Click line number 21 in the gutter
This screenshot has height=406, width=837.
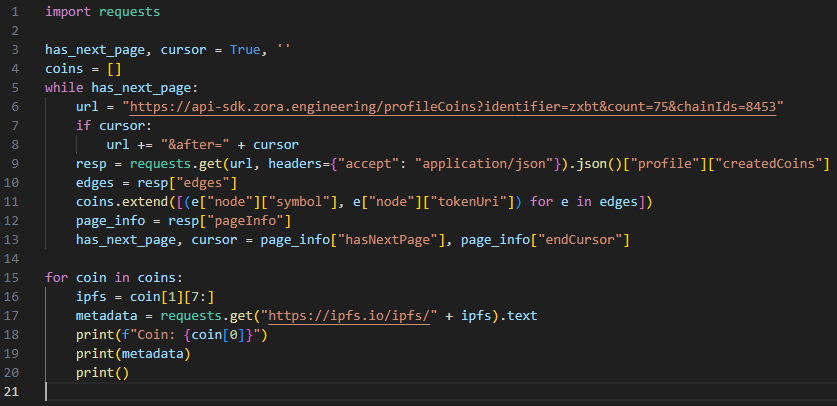(x=11, y=392)
